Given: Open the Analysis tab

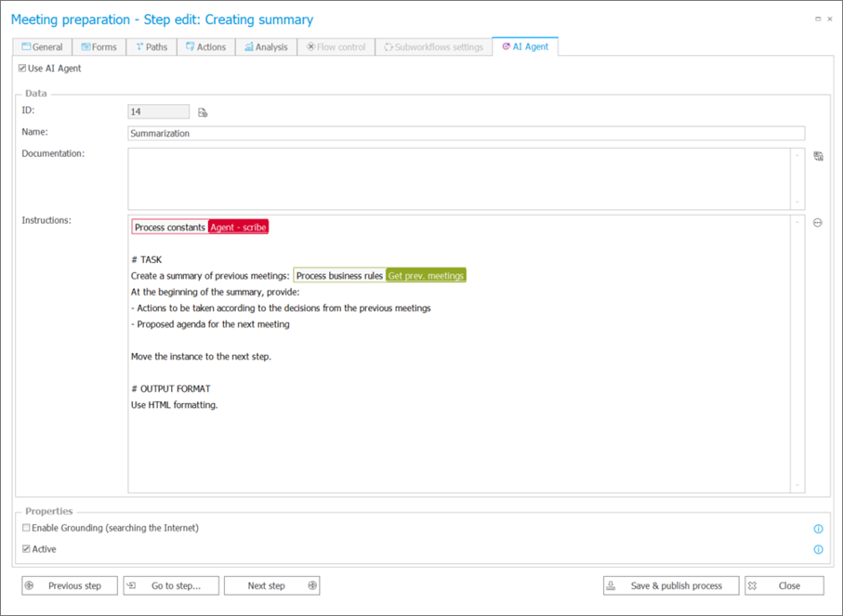Looking at the screenshot, I should point(266,47).
